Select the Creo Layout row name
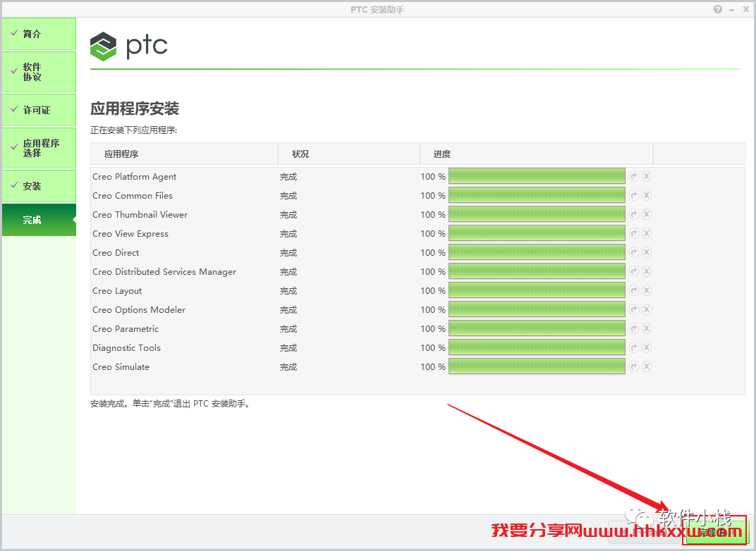756x551 pixels. [x=117, y=291]
